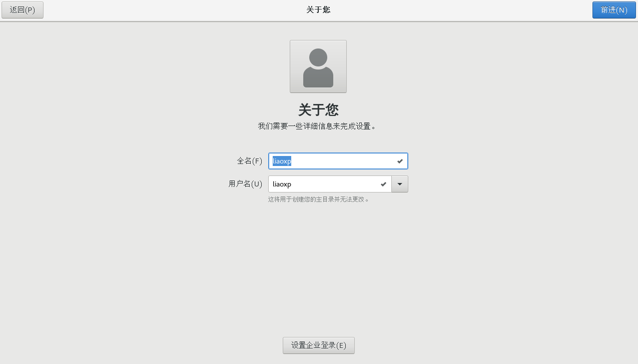Click the 关于您 title in the header bar
Image resolution: width=638 pixels, height=364 pixels.
coord(318,10)
